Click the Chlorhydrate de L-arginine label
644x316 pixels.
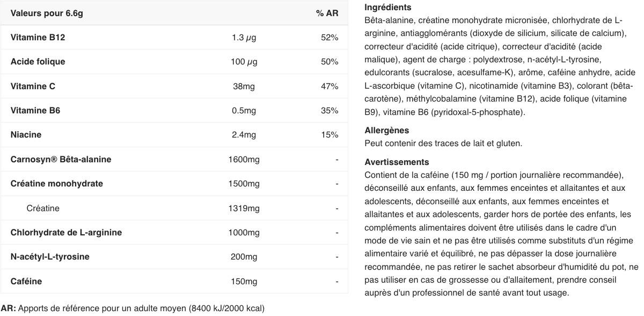point(66,232)
